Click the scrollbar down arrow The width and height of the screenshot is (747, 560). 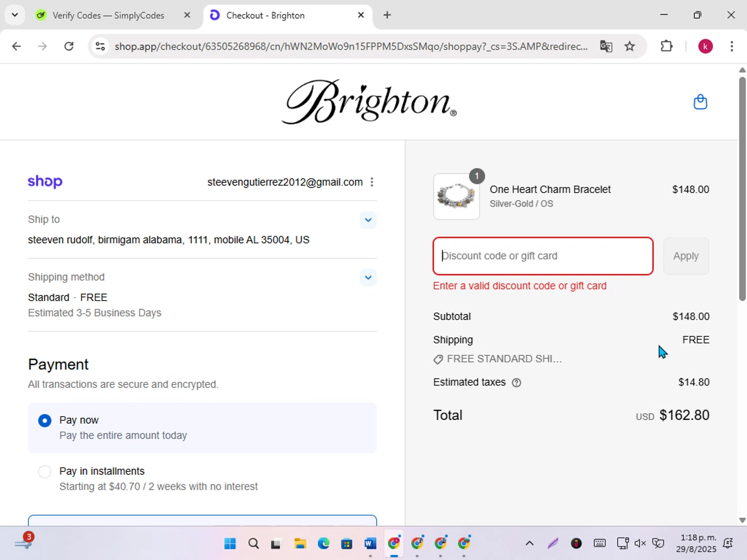click(x=743, y=520)
